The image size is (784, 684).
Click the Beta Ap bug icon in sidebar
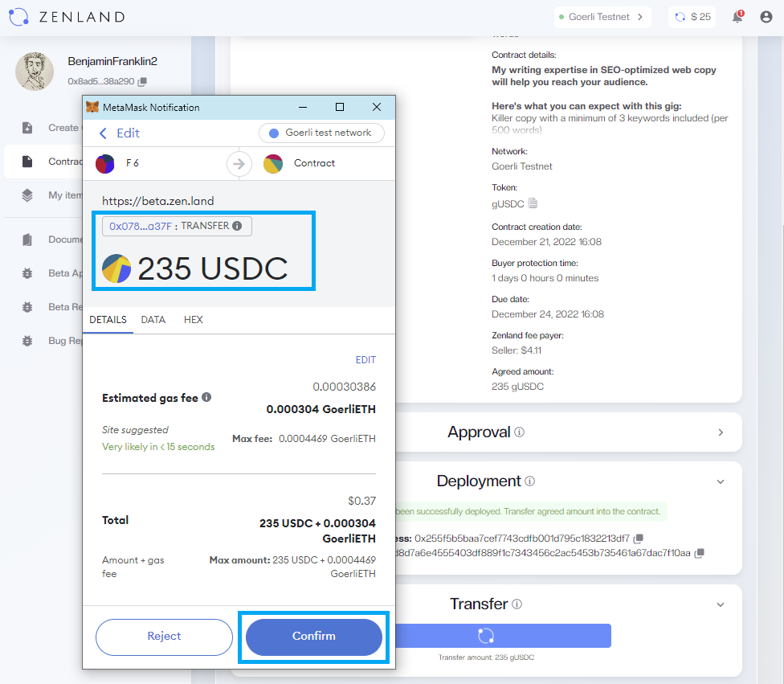27,273
